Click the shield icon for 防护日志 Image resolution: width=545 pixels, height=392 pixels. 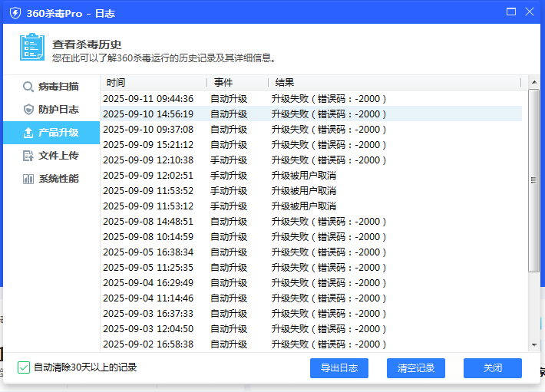pyautogui.click(x=28, y=110)
